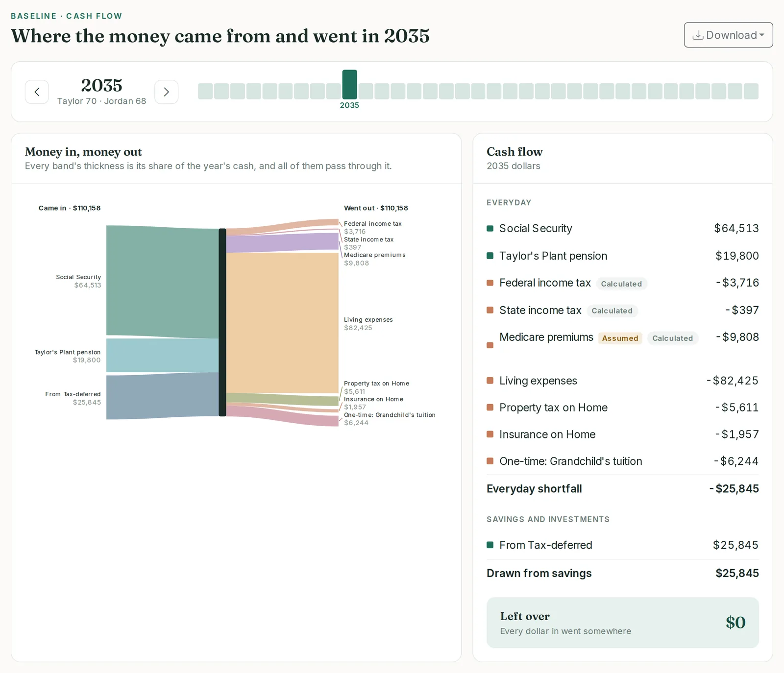
Task: Click Taylor's Plant pension color square
Action: 490,256
